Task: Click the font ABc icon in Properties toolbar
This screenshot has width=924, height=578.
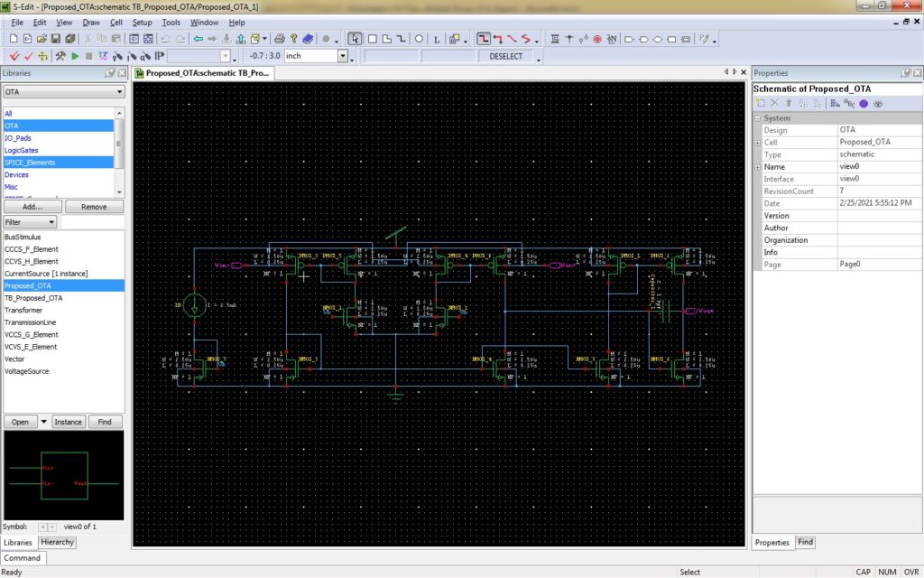Action: click(848, 103)
